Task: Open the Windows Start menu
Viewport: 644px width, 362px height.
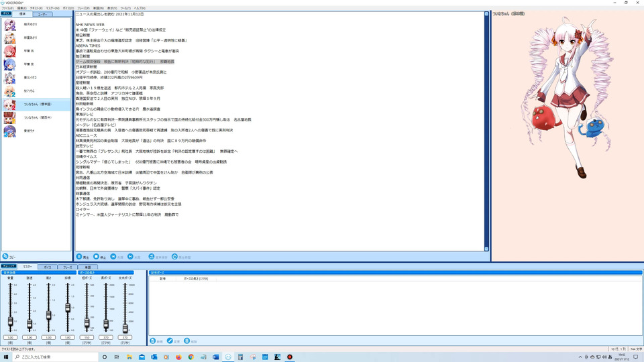Action: 6,357
